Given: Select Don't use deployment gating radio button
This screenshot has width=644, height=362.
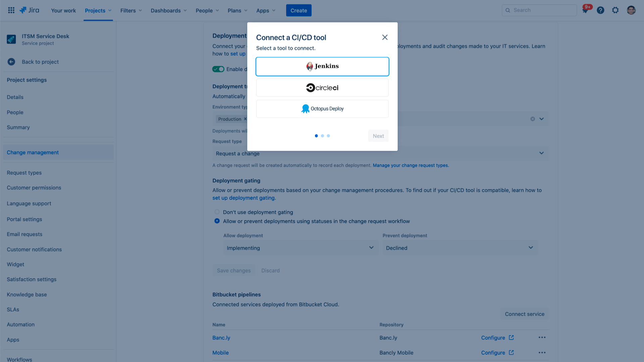Looking at the screenshot, I should [217, 212].
